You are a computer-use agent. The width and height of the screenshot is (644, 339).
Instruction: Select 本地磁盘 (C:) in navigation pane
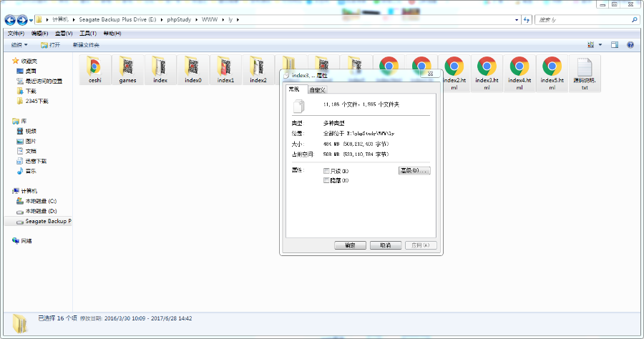[x=41, y=202]
